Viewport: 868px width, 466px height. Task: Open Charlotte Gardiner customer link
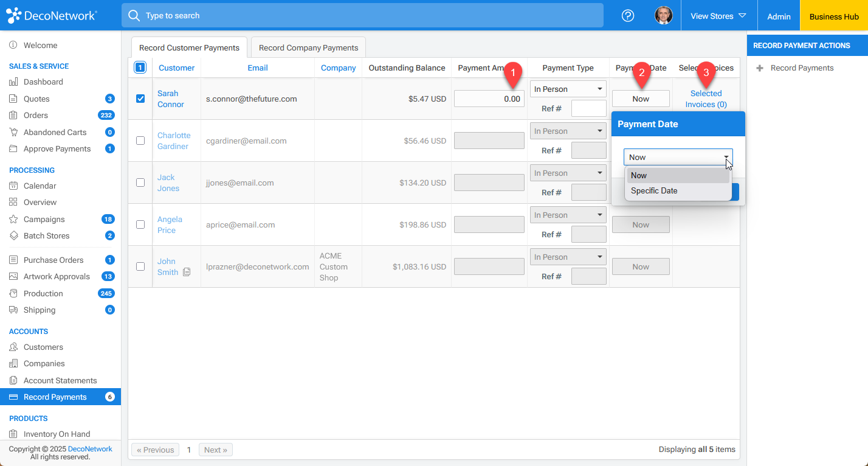[x=173, y=141]
